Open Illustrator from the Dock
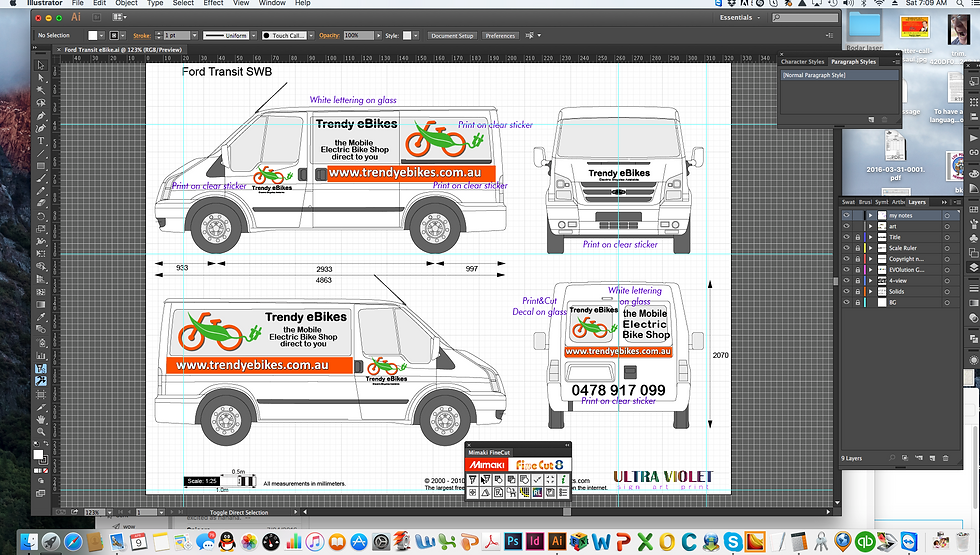Image resolution: width=980 pixels, height=555 pixels. click(556, 541)
